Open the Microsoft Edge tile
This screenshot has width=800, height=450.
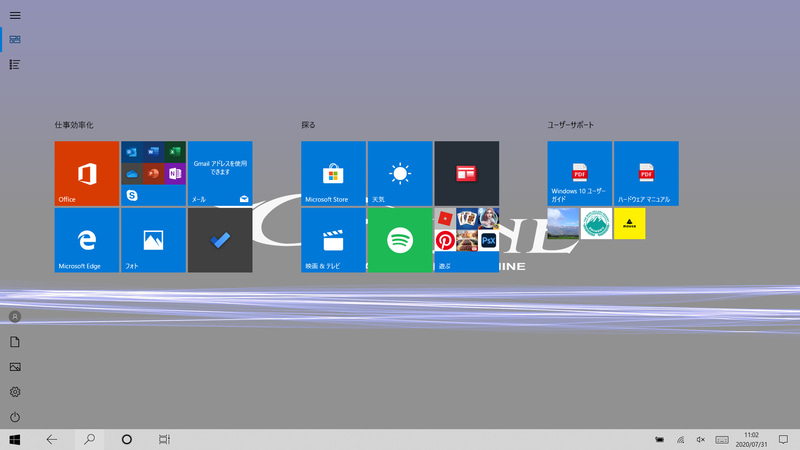click(87, 240)
